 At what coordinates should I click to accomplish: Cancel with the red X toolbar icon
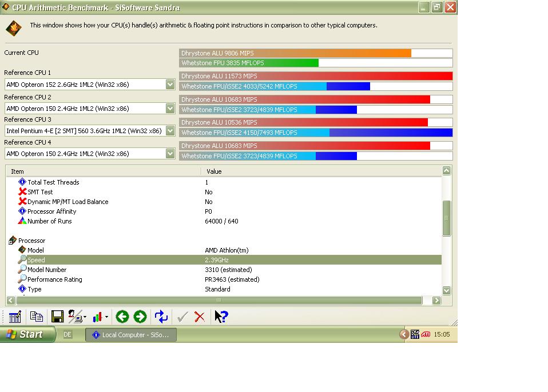tap(200, 317)
